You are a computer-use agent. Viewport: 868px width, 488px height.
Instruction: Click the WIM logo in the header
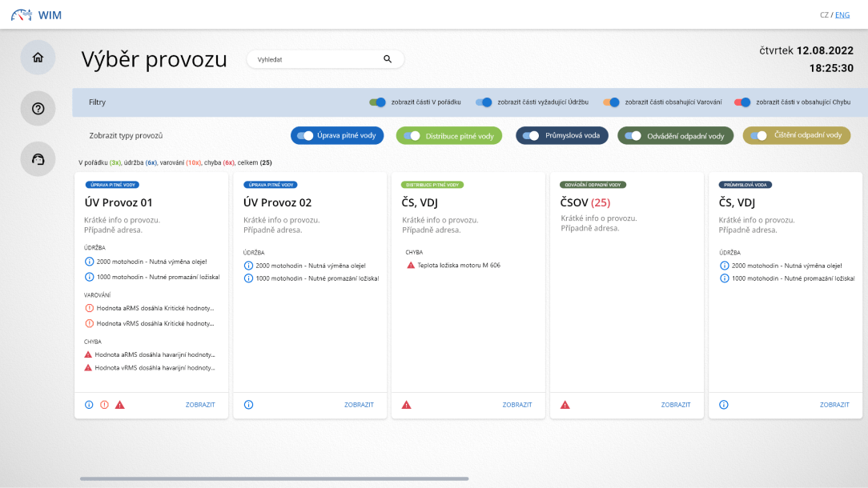[x=36, y=14]
